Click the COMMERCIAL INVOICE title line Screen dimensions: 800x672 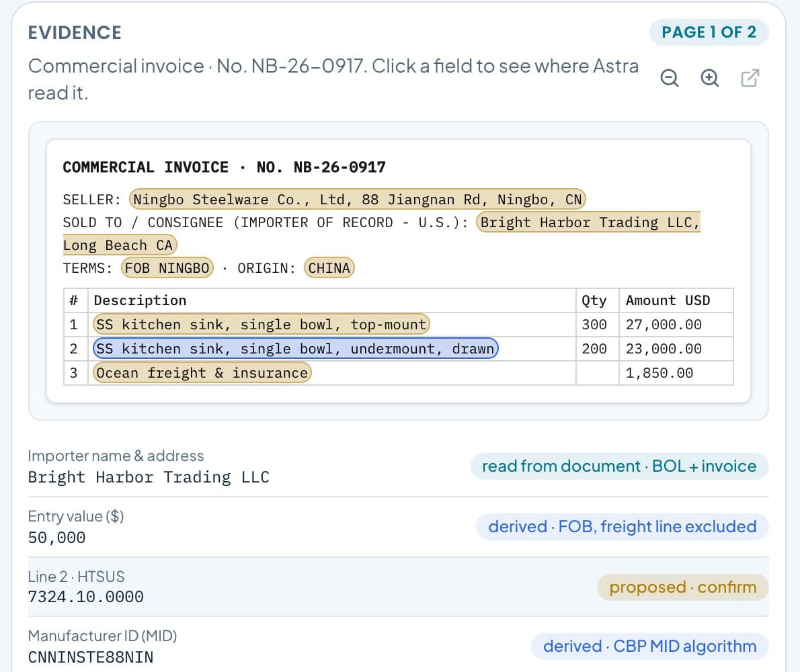[x=224, y=167]
